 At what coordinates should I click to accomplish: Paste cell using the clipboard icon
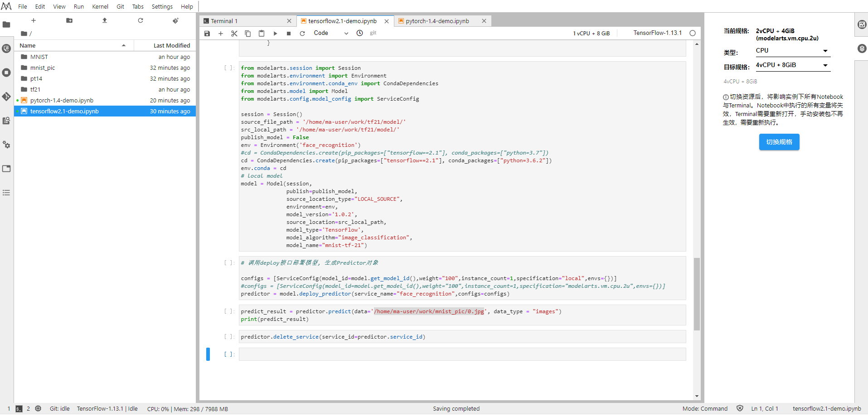[x=262, y=33]
